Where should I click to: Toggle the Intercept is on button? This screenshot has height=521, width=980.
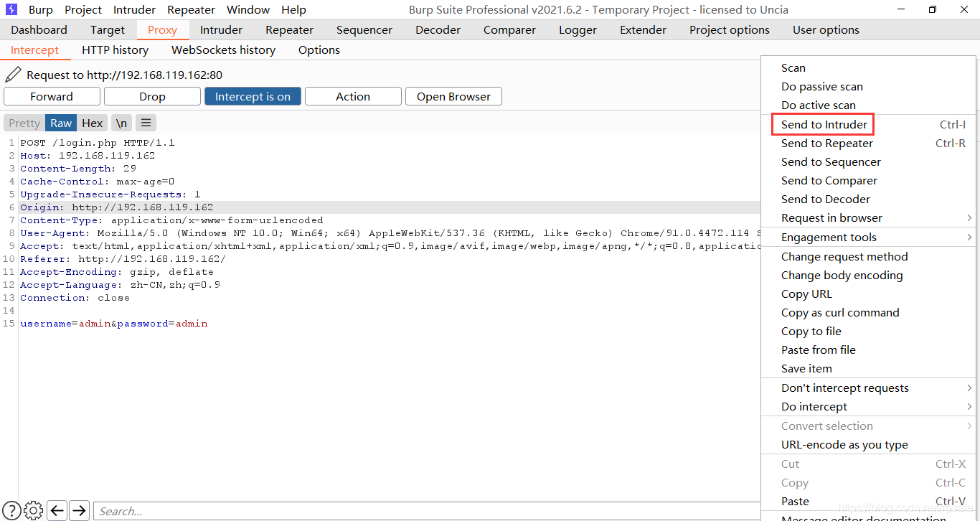pyautogui.click(x=253, y=96)
